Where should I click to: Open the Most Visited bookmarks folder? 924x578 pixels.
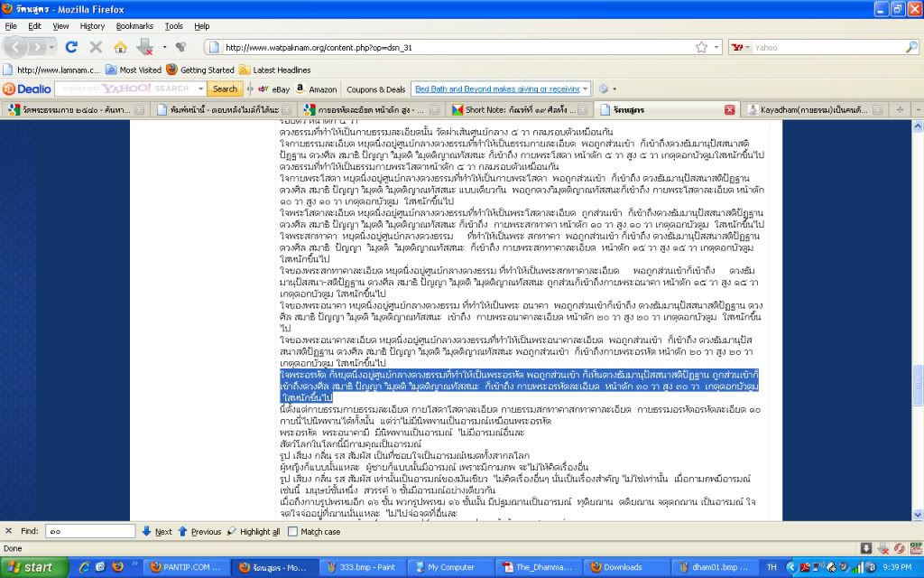coord(134,70)
